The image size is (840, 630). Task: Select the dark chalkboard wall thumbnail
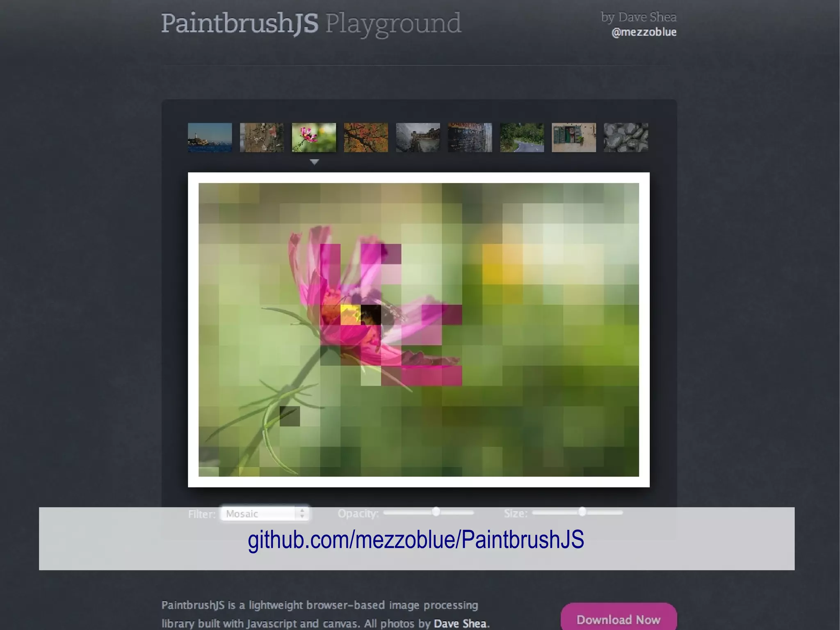(470, 137)
